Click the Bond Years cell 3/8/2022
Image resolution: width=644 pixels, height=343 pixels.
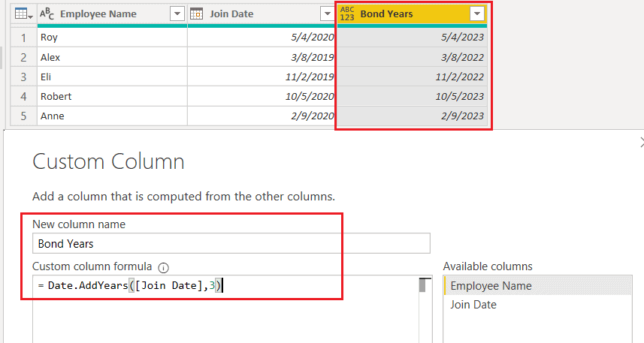[x=412, y=57]
